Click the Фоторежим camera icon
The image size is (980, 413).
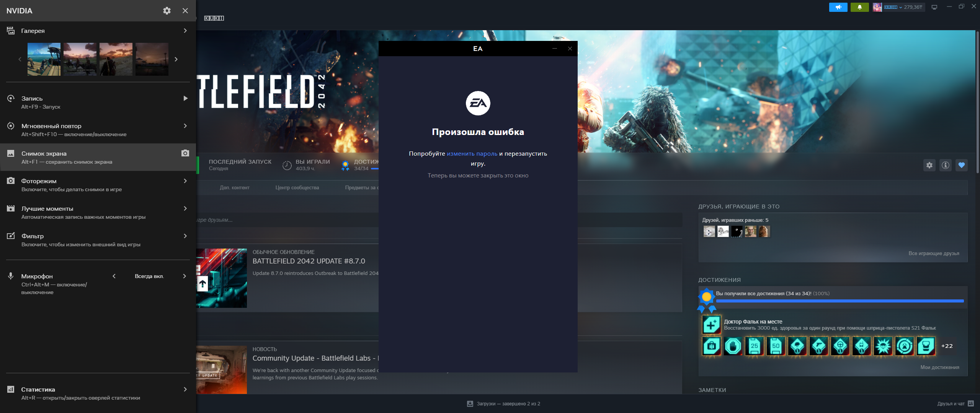pos(11,181)
